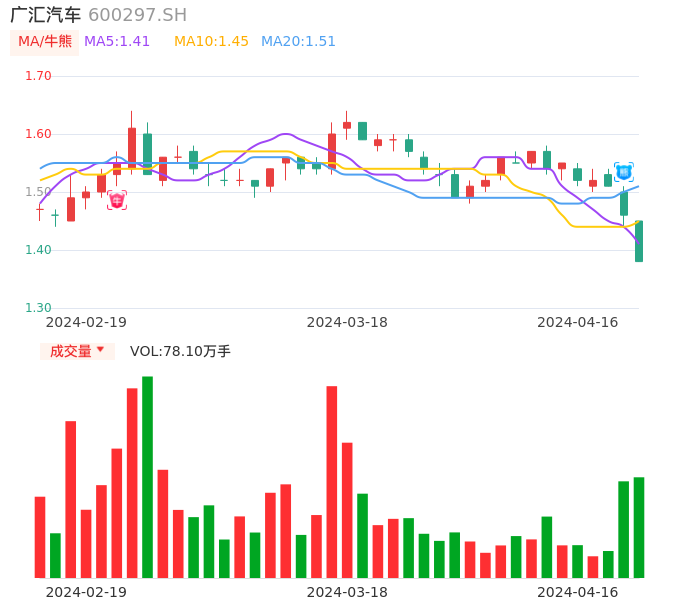Select the MA/牛熊 indicator tab
686x606 pixels.
(45, 42)
